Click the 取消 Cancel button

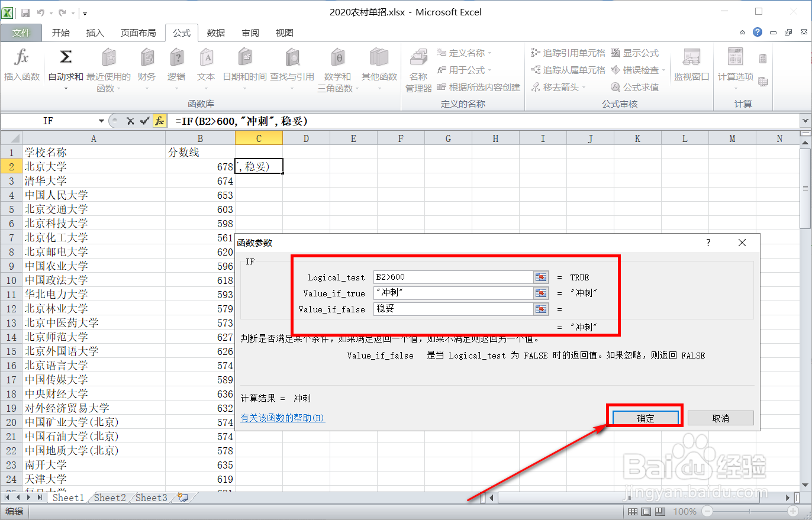pyautogui.click(x=720, y=418)
